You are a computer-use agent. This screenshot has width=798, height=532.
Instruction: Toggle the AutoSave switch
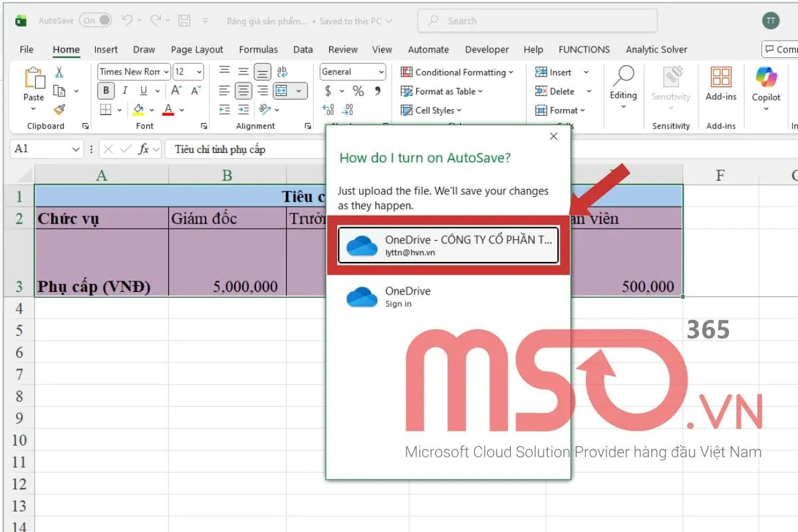click(96, 21)
